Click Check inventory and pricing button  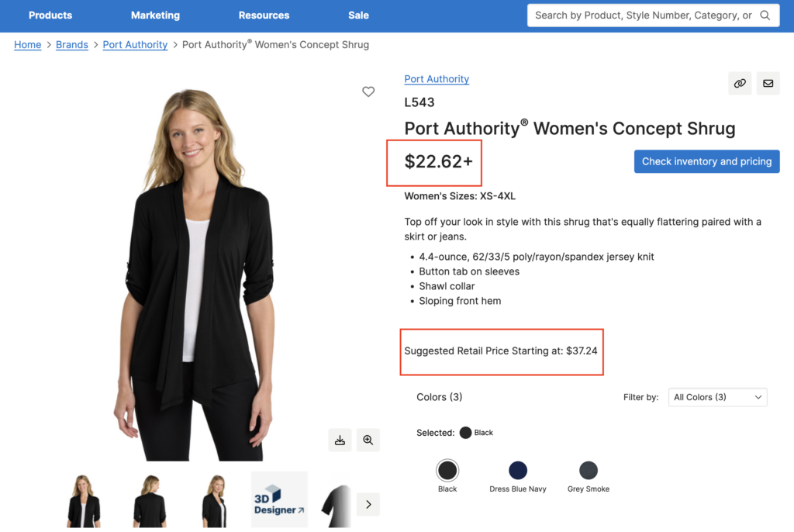pyautogui.click(x=706, y=161)
